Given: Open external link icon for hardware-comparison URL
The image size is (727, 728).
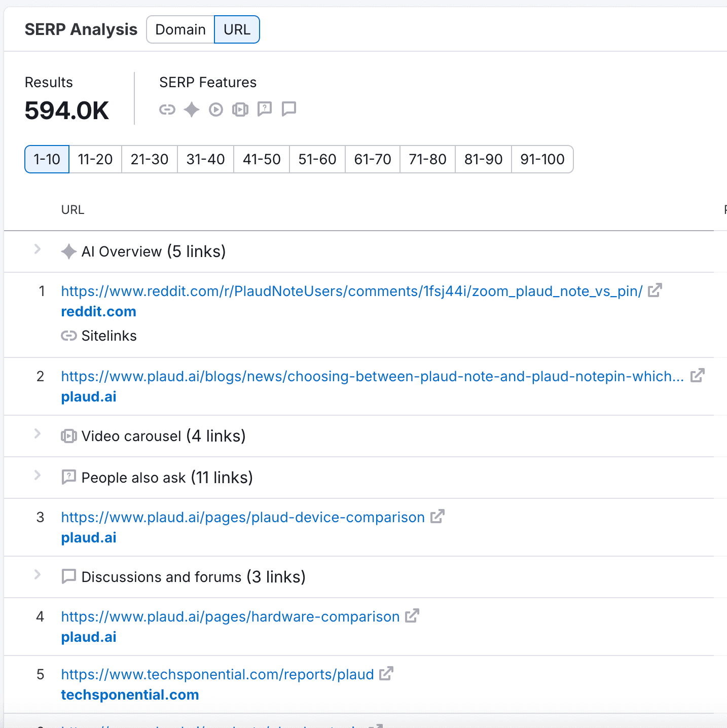Looking at the screenshot, I should point(412,615).
